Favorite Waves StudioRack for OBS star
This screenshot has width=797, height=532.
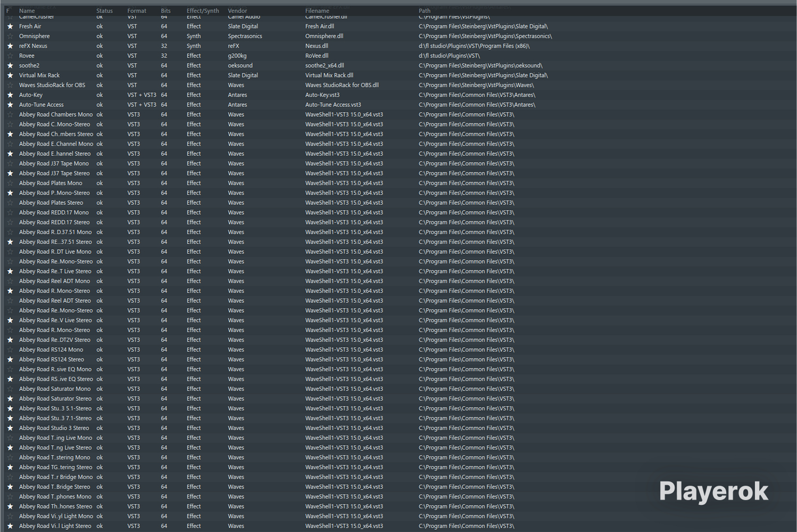click(10, 85)
